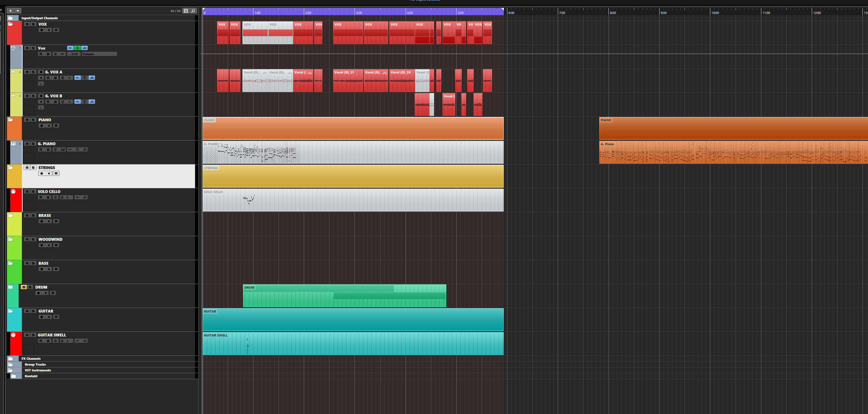Click the Vox volume value -3.59
Image resolution: width=868 pixels, height=414 pixels.
coord(74,54)
